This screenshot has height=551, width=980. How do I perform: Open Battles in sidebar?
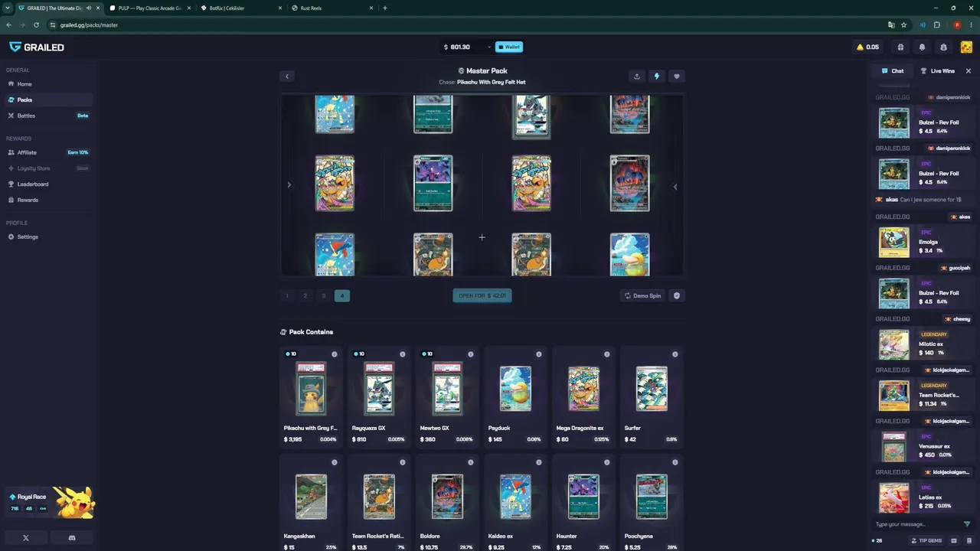click(47, 116)
